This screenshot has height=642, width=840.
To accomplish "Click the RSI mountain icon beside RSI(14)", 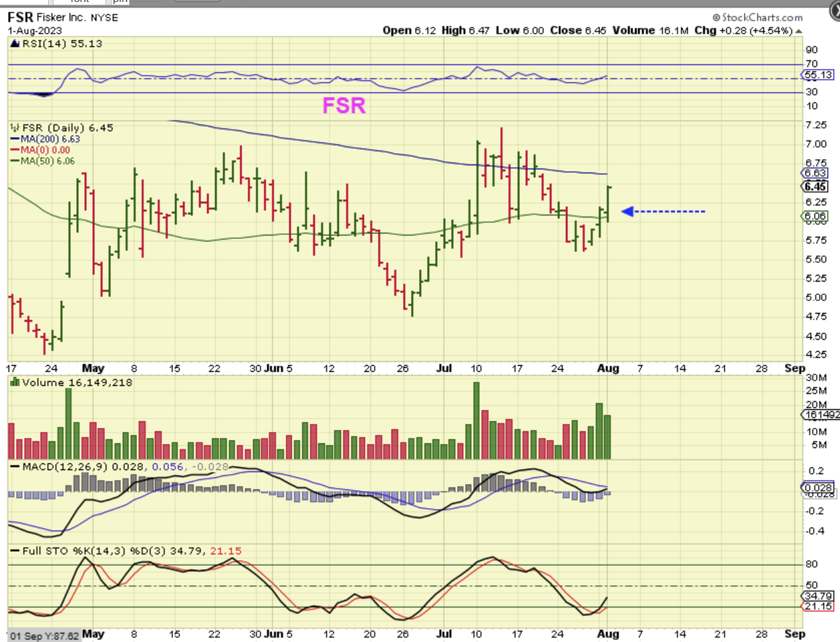I will click(15, 43).
